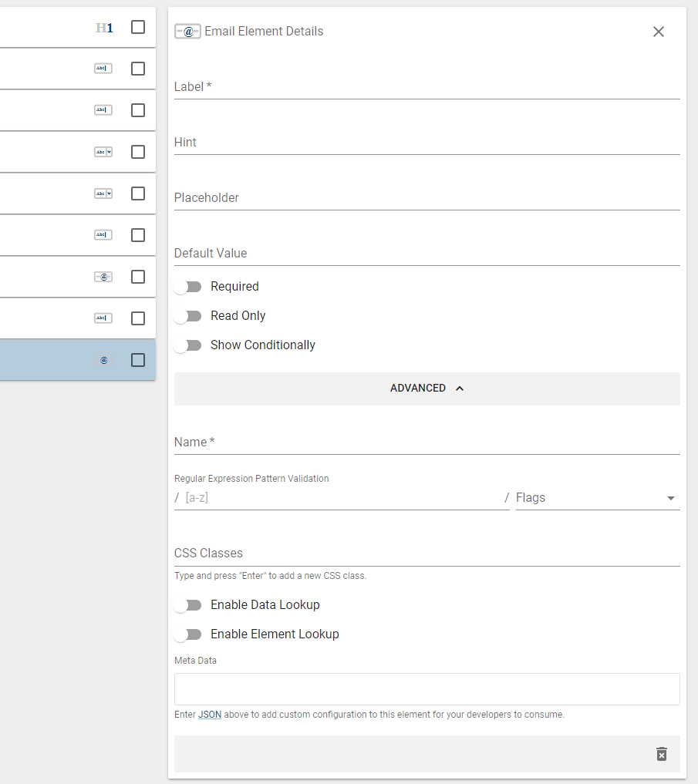Screen dimensions: 698x784
Task: Tick the checkbox in the unhighlighted email row
Action: pos(138,277)
